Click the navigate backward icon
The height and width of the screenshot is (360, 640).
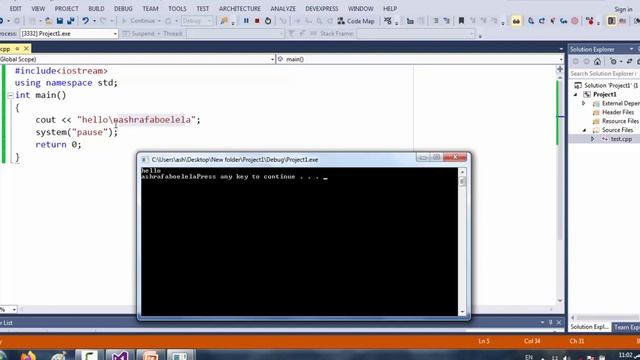click(2, 21)
